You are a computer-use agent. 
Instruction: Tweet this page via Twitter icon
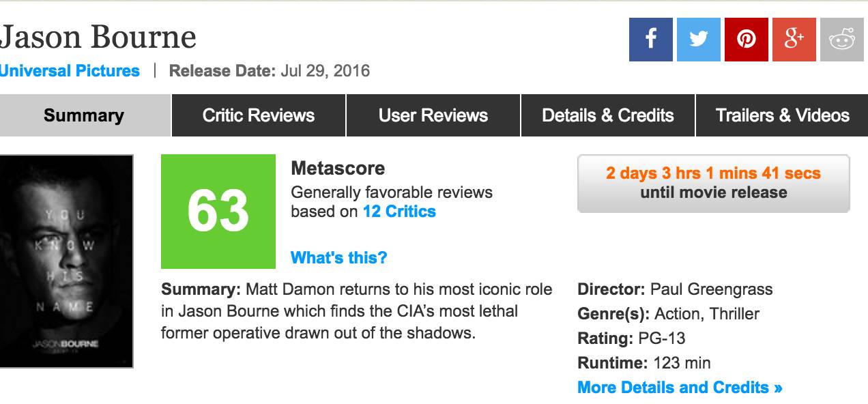point(698,39)
